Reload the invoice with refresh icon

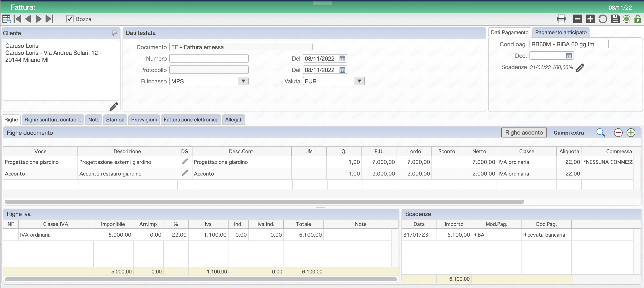click(603, 19)
